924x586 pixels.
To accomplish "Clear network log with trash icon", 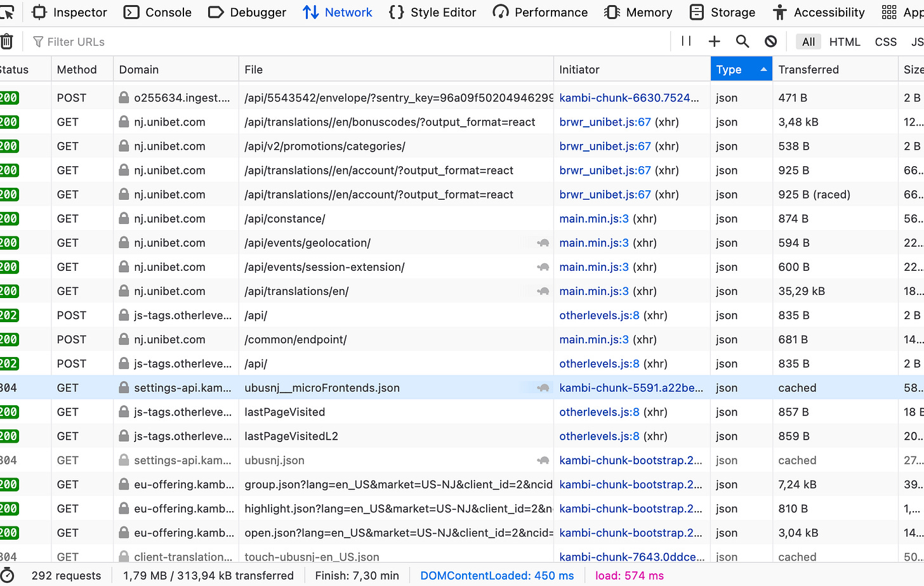I will coord(6,42).
